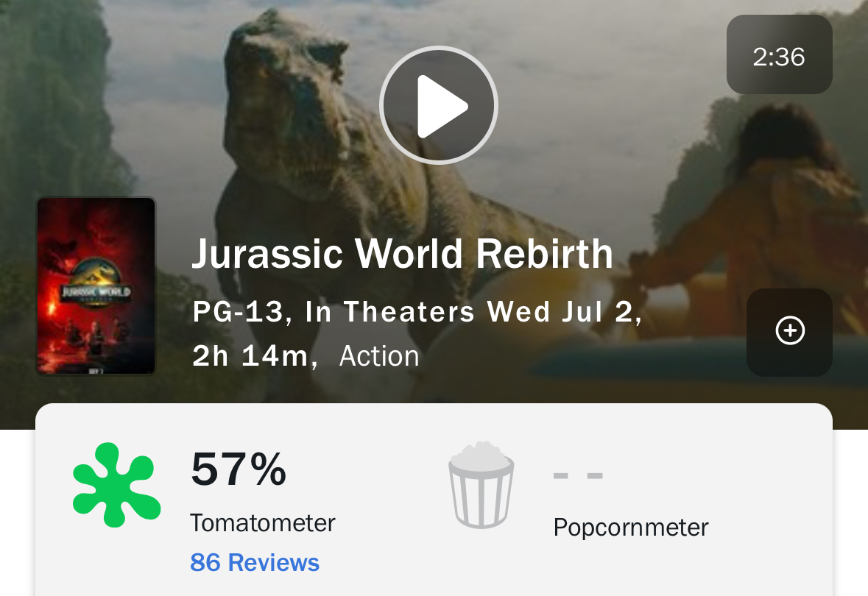868x596 pixels.
Task: Select the Action genre label
Action: coord(379,356)
